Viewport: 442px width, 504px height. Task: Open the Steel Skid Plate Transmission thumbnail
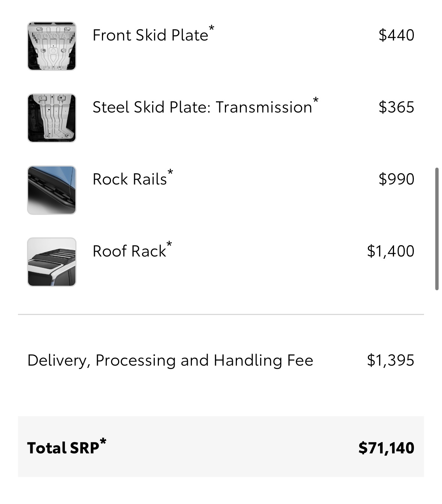coord(52,118)
